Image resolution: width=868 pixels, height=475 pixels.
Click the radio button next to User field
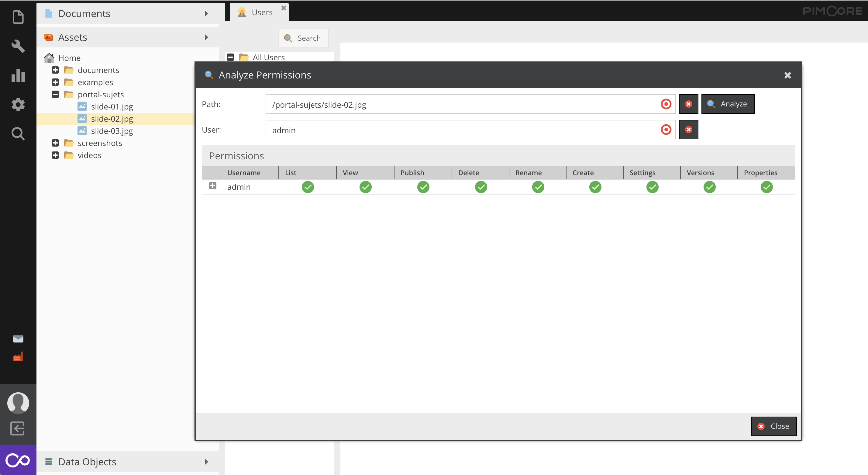pyautogui.click(x=665, y=129)
